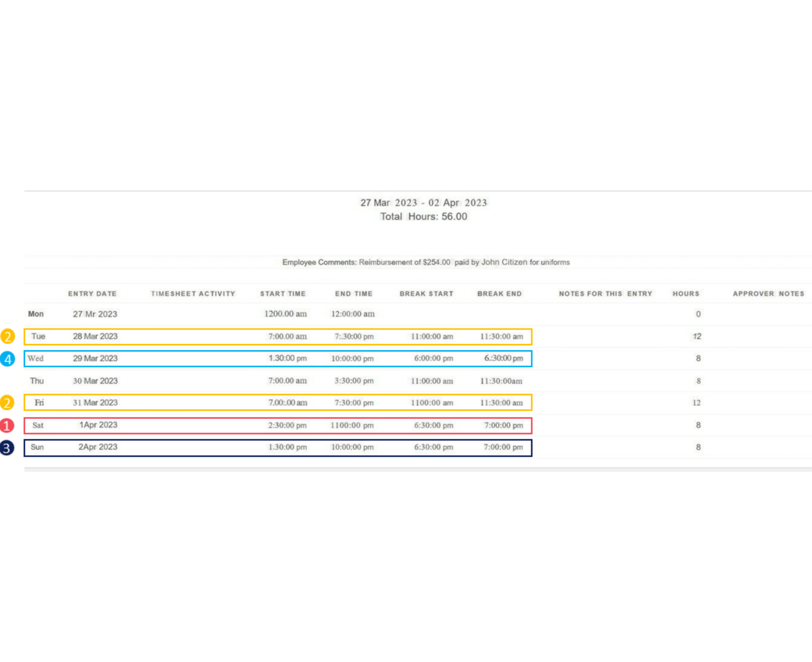The image size is (812, 662).
Task: Click the Start Time column header
Action: (x=283, y=294)
